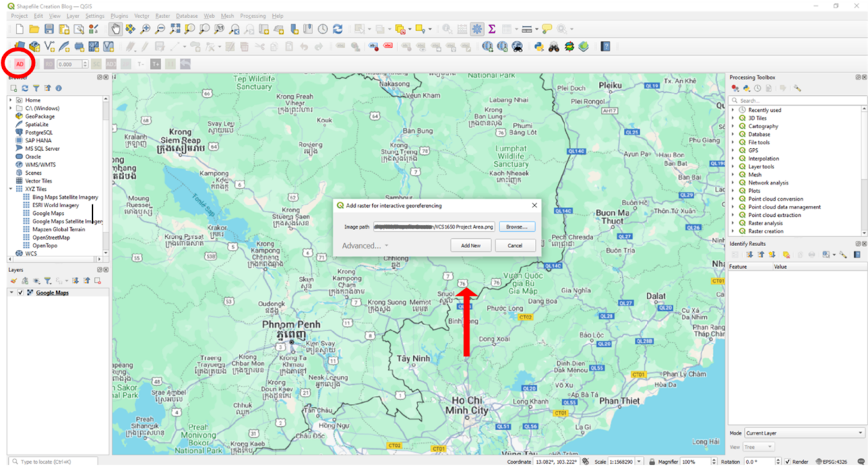868x467 pixels.
Task: Click the Processing Toolbox Search field
Action: 797,100
